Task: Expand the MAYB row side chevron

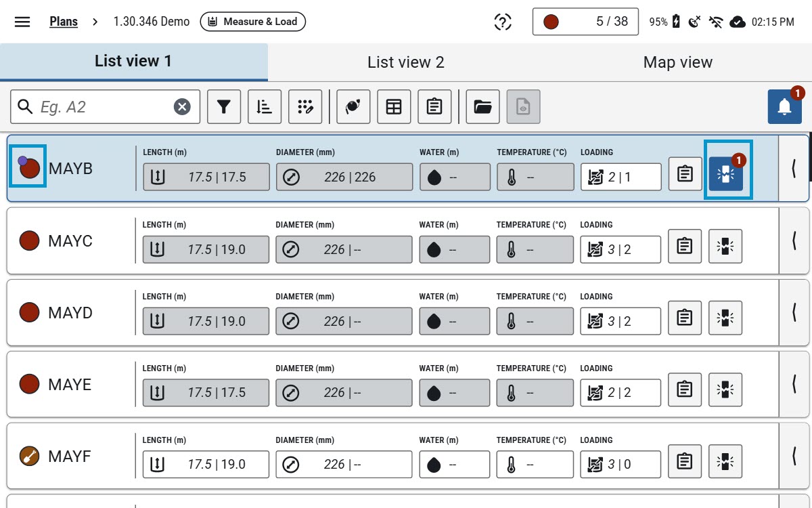Action: (x=794, y=169)
